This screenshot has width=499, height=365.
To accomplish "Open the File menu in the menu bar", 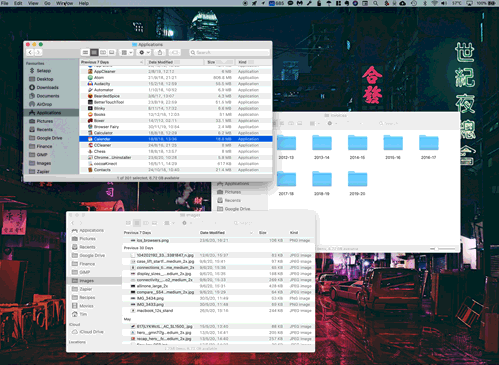I will coord(5,3).
